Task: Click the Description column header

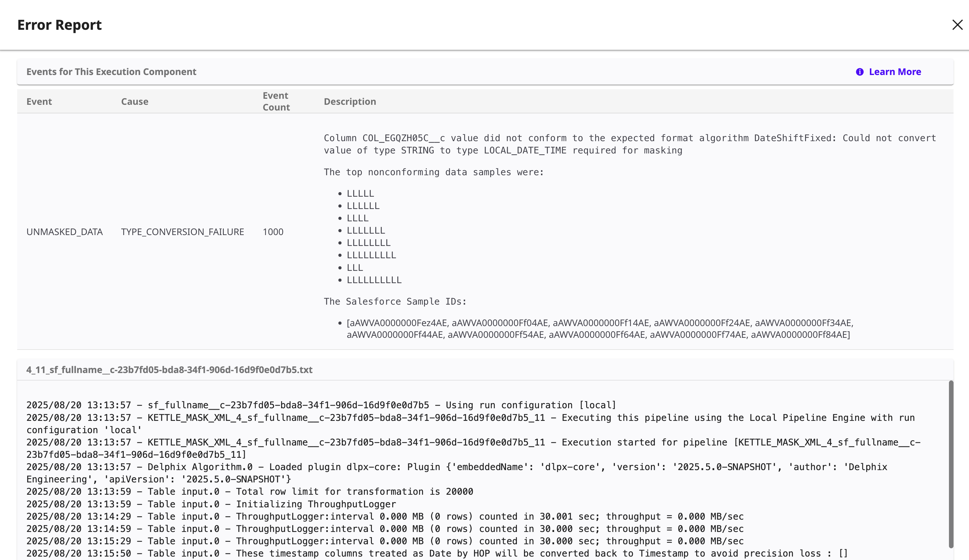Action: [x=350, y=101]
